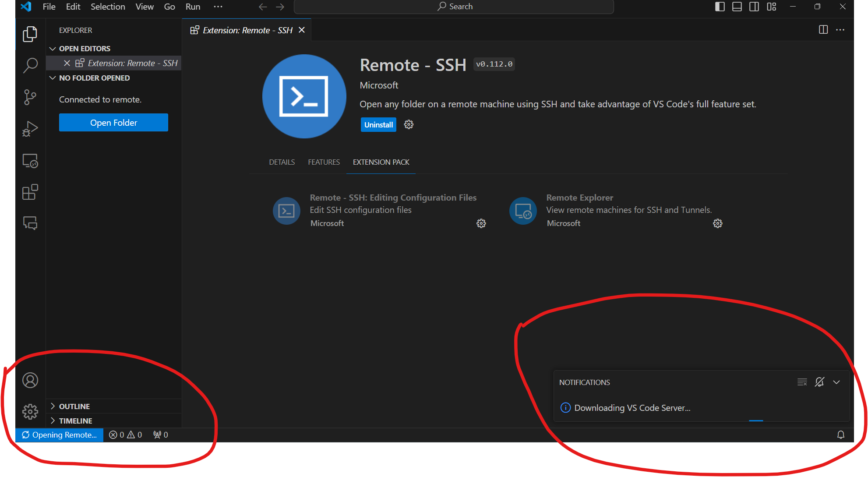Open the Search view in activity bar
Screen dimensions: 868x477
pyautogui.click(x=30, y=66)
